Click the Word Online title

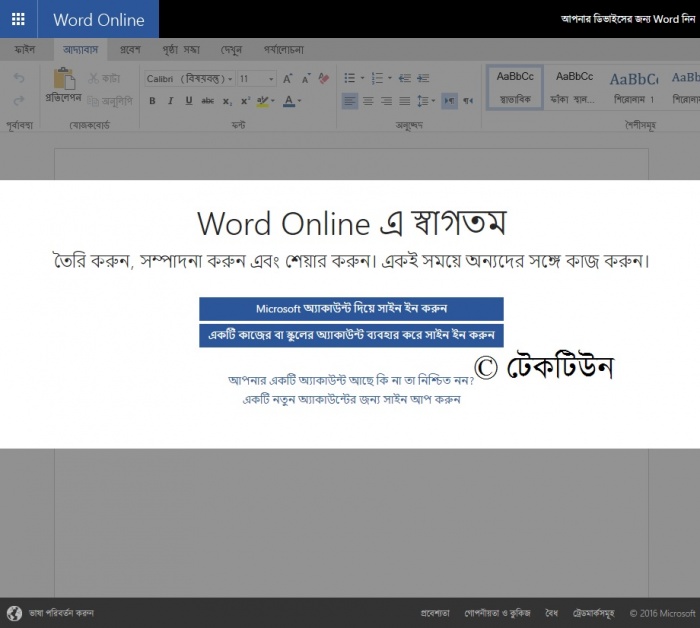click(99, 20)
